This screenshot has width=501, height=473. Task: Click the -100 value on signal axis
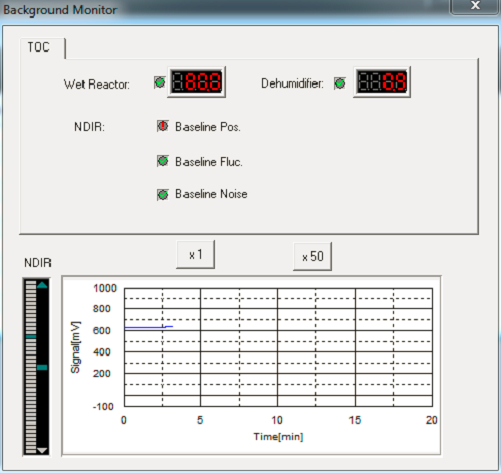(x=103, y=407)
